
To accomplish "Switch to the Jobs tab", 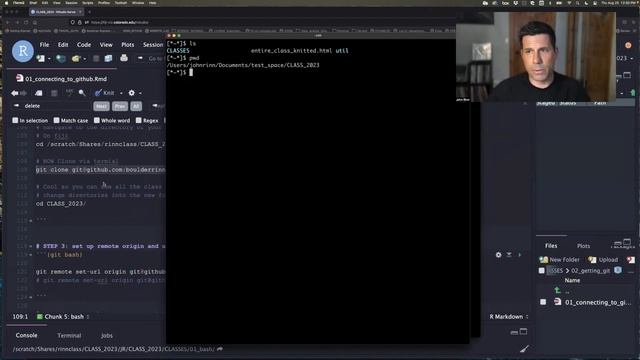I will coord(107,336).
